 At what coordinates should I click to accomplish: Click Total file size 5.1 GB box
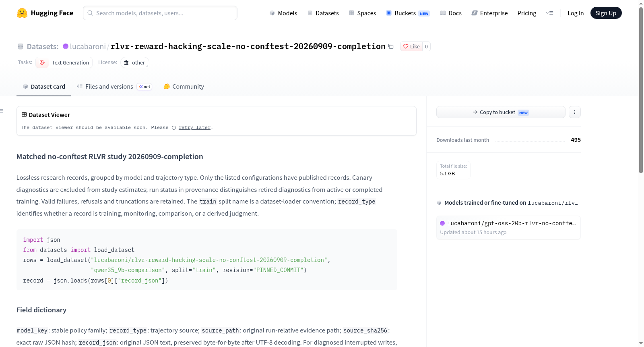[x=453, y=170]
